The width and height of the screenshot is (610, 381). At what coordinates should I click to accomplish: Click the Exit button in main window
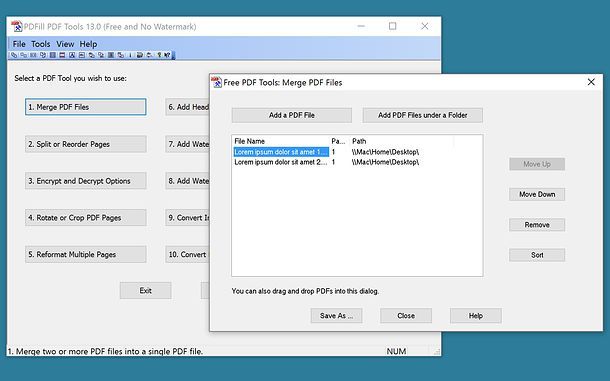tap(145, 290)
